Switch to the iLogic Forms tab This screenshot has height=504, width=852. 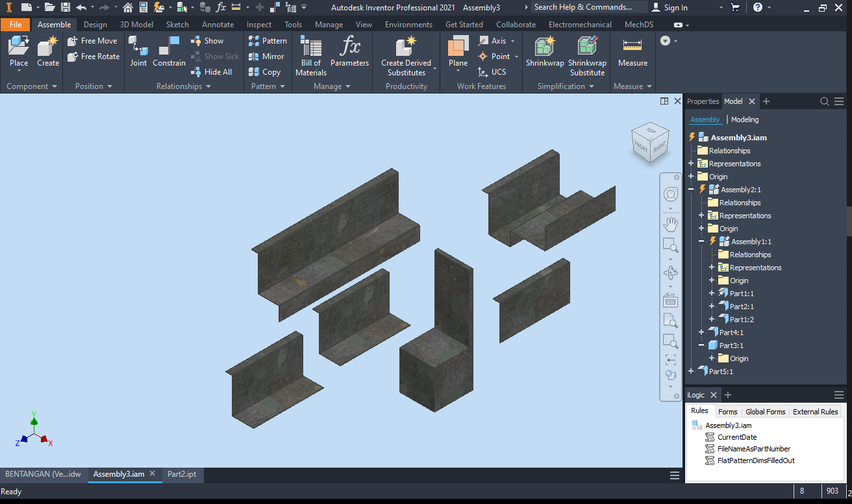tap(727, 412)
